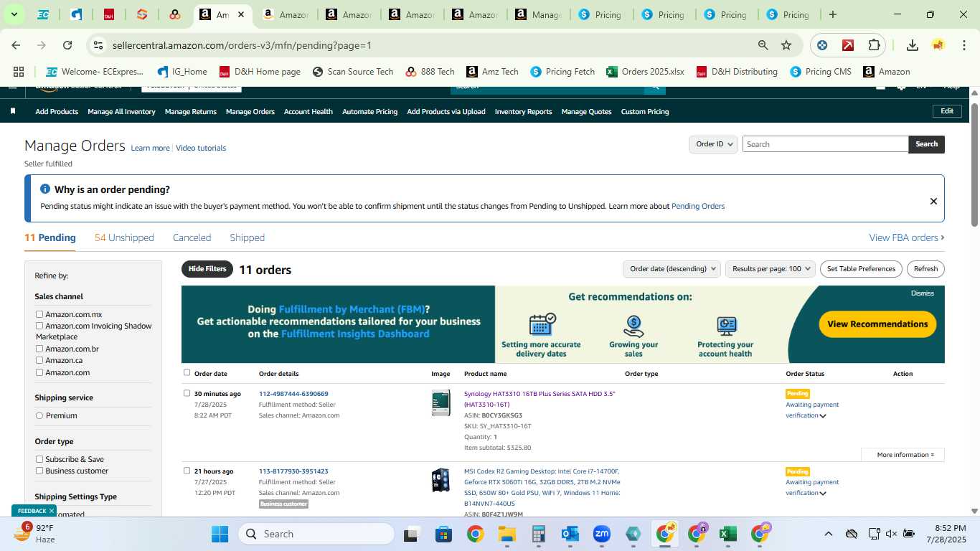Open Microsoft Store from taskbar
The width and height of the screenshot is (980, 551).
click(443, 534)
